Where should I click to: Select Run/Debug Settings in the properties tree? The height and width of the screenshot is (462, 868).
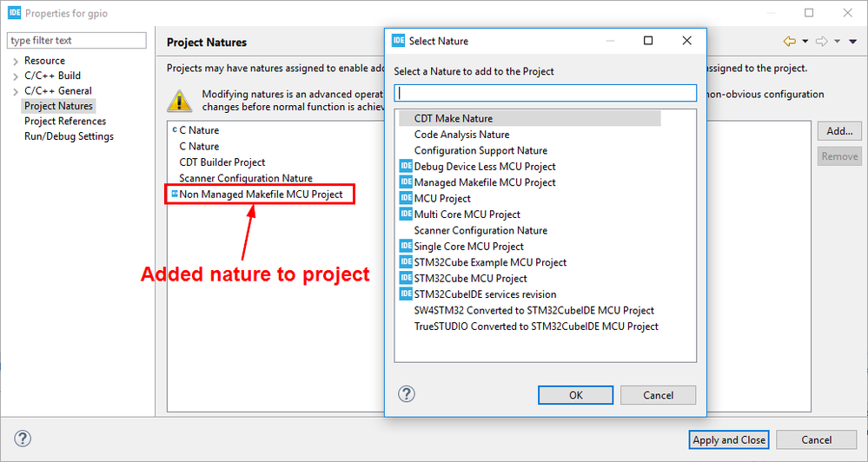click(69, 136)
